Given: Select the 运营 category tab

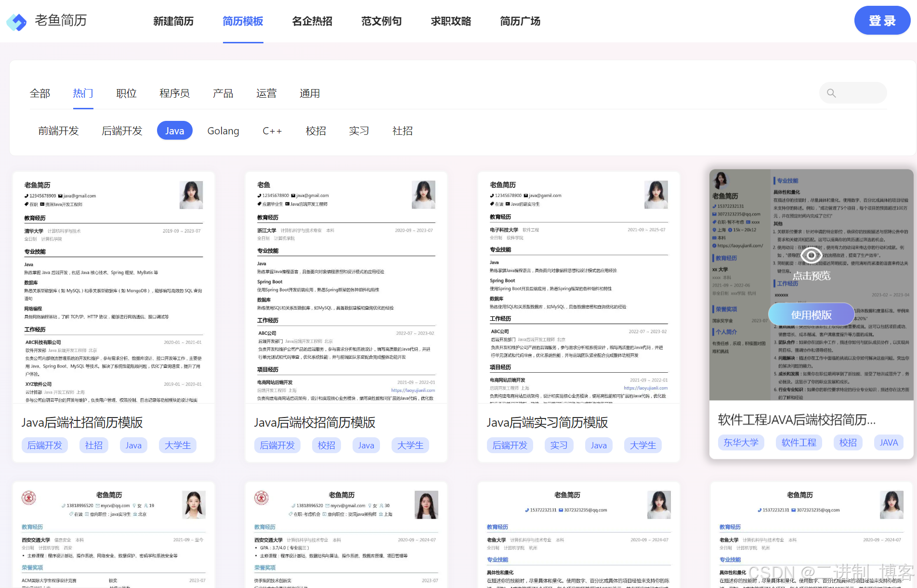Looking at the screenshot, I should 266,93.
